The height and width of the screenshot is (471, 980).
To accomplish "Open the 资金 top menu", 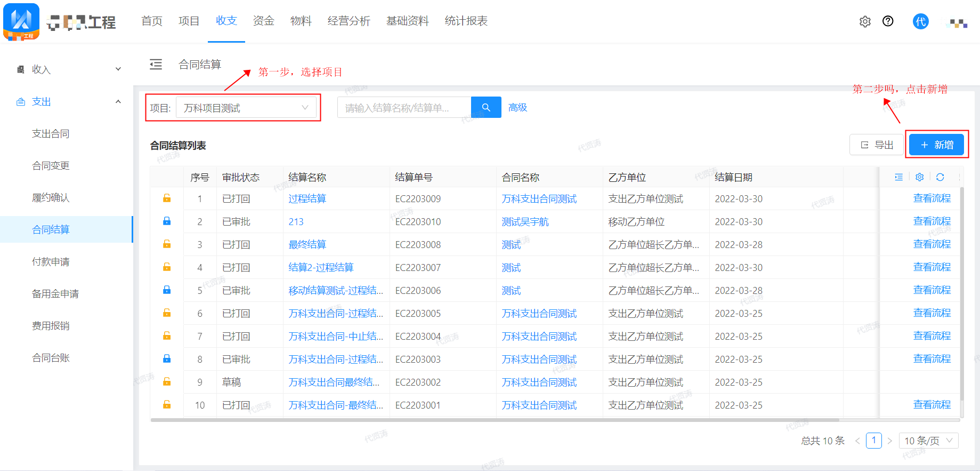I will point(264,21).
